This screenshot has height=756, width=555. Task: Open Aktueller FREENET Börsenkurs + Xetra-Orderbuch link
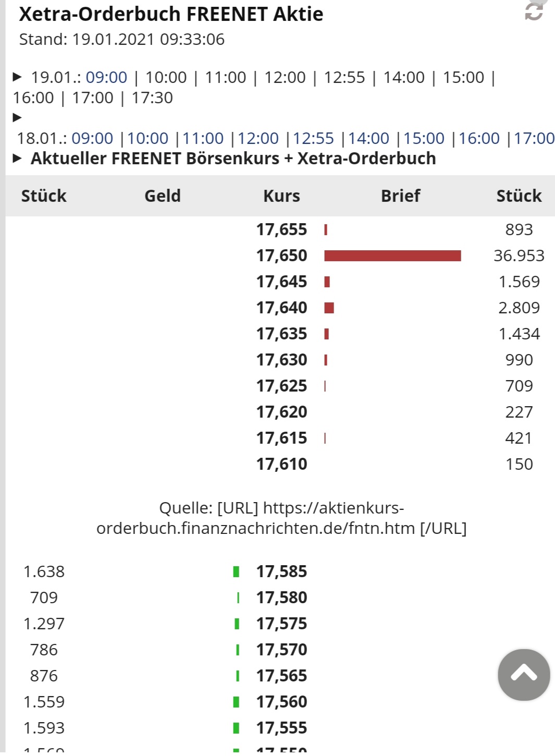[233, 158]
